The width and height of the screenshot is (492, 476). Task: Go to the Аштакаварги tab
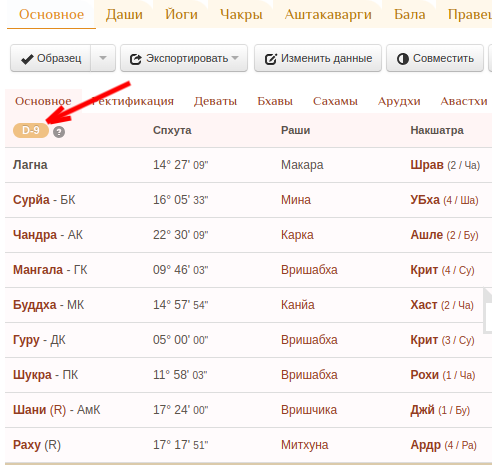tap(328, 14)
